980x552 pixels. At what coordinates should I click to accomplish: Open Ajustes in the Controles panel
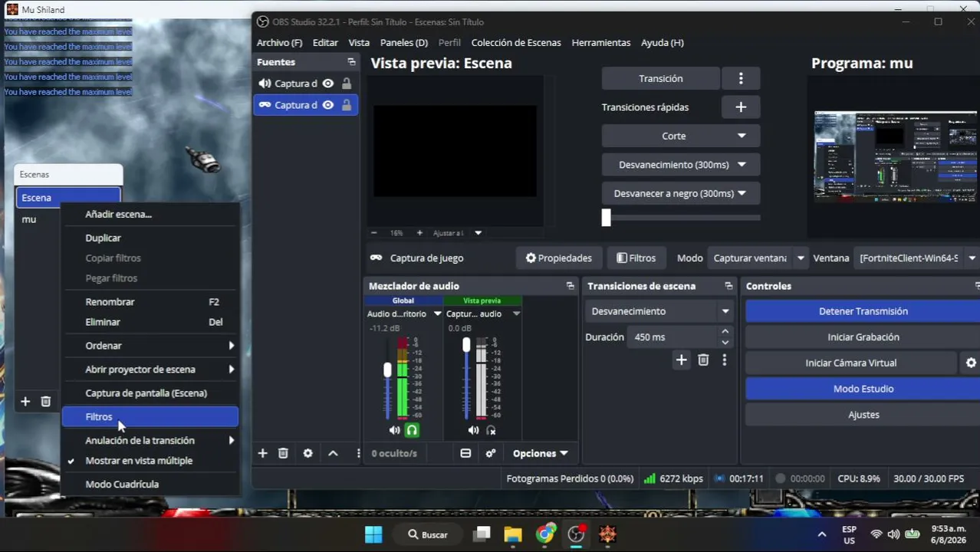pyautogui.click(x=863, y=415)
